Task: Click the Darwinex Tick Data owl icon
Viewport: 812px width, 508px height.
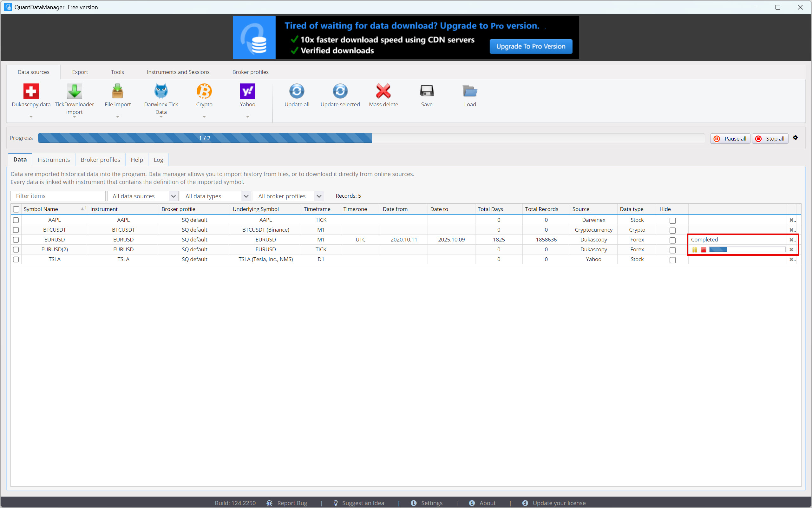Action: (161, 91)
